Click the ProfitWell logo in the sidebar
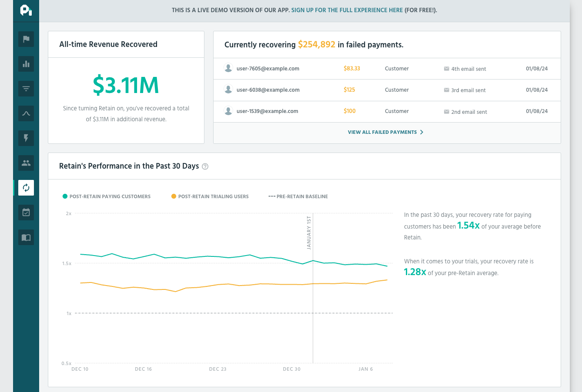This screenshot has height=392, width=582. click(26, 10)
